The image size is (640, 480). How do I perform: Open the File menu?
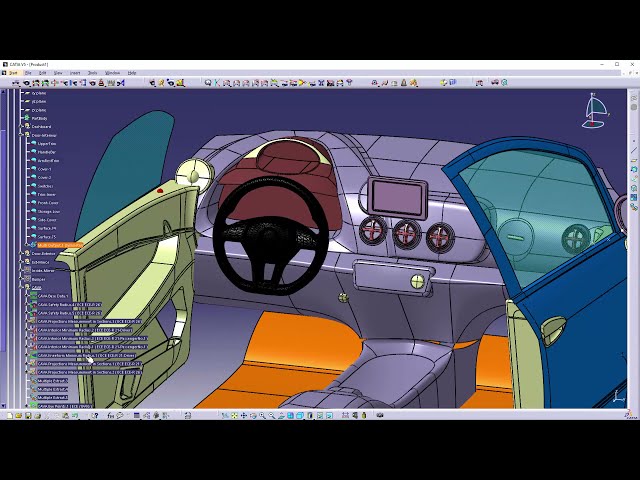pos(28,73)
